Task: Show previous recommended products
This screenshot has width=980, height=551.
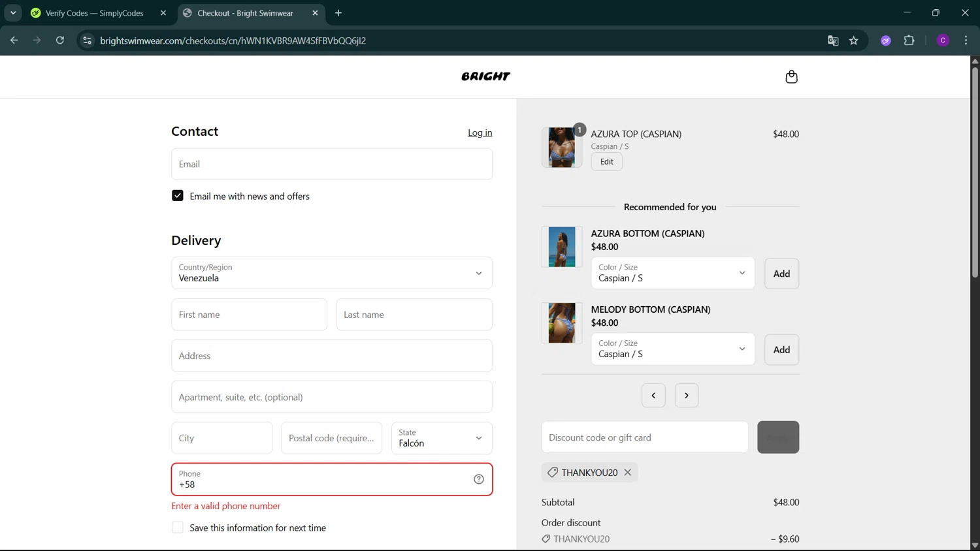Action: click(653, 395)
